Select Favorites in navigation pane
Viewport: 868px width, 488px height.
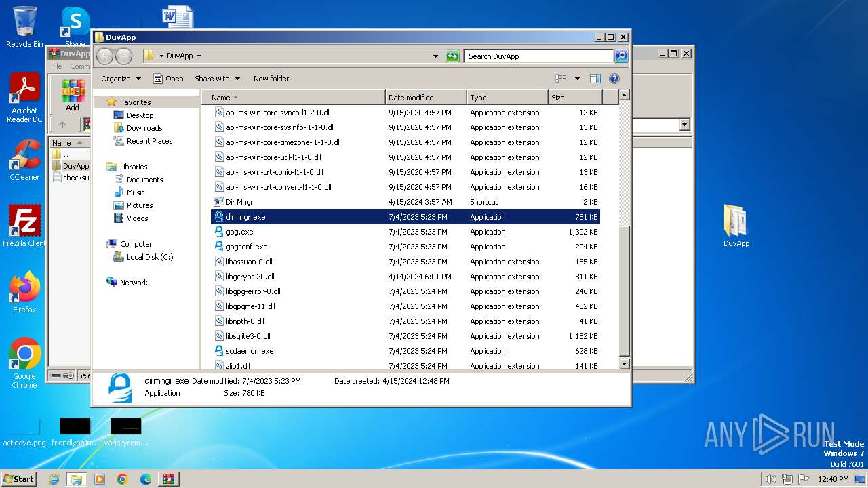click(x=135, y=102)
